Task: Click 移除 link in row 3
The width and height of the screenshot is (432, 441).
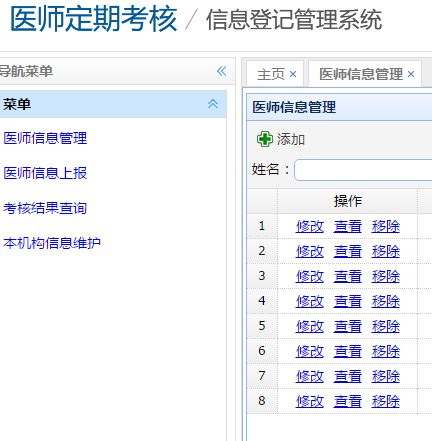Action: tap(386, 276)
